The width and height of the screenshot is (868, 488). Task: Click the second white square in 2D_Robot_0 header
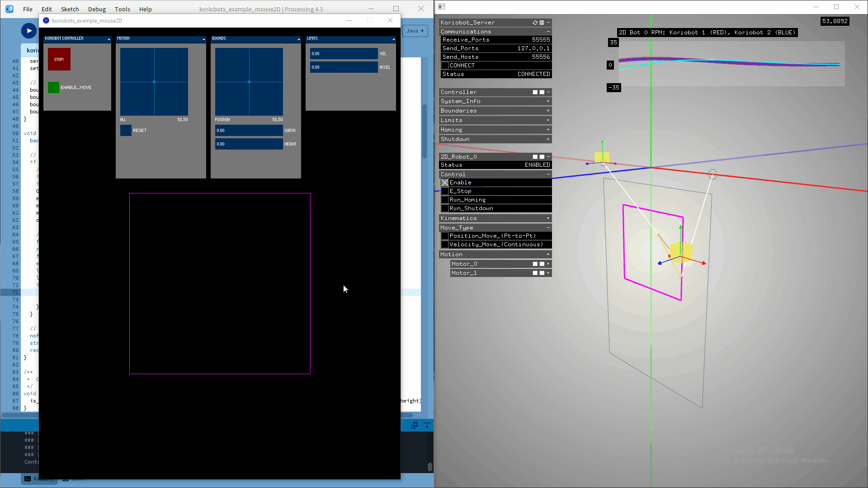(x=542, y=157)
